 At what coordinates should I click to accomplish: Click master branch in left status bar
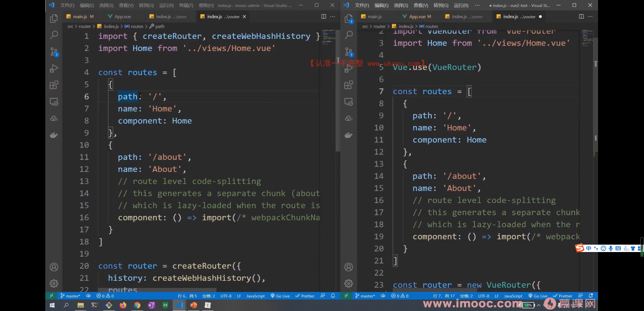coord(70,296)
